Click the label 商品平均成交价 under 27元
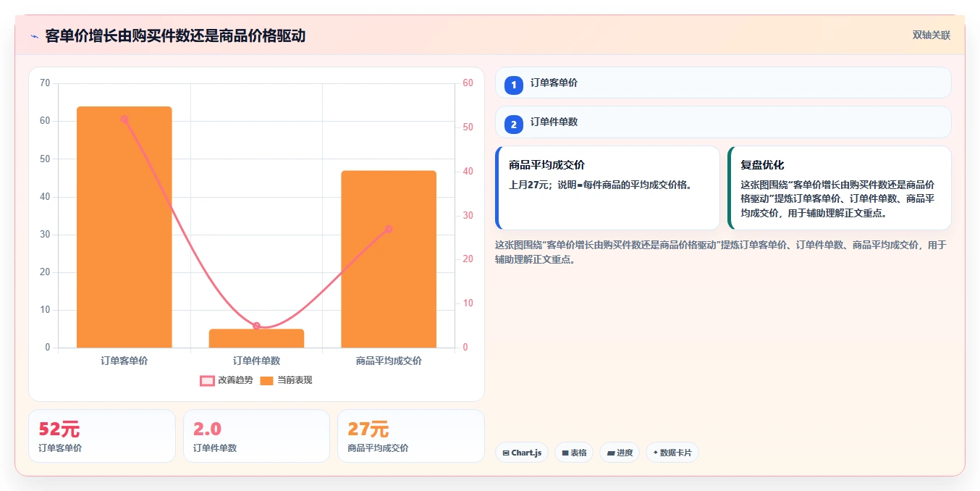The image size is (980, 491). 378,448
